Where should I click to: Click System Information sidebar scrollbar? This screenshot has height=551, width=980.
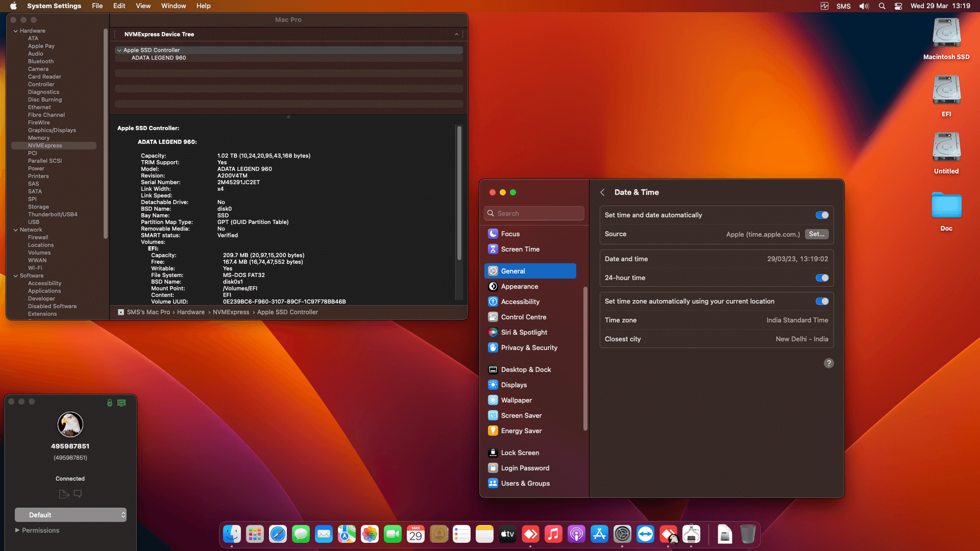106,134
